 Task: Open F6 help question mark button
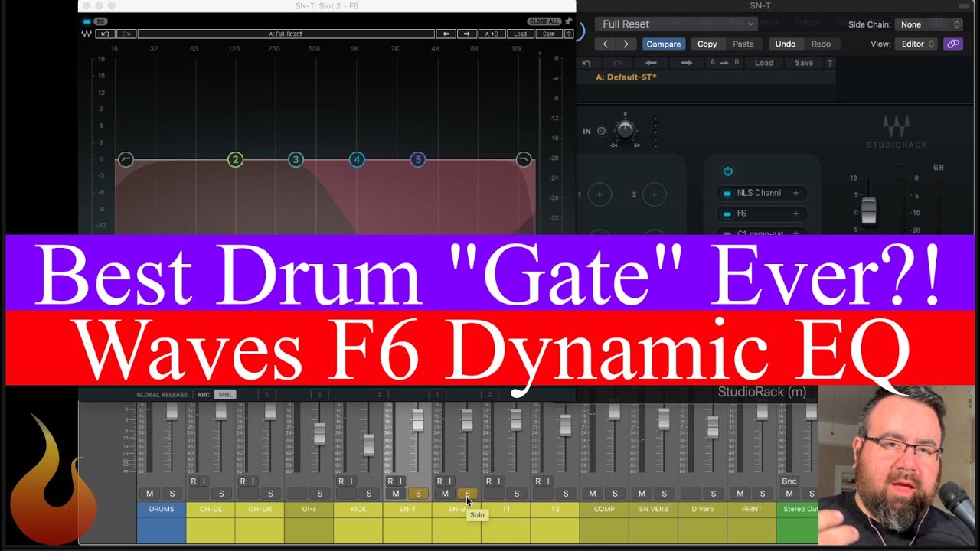point(569,34)
